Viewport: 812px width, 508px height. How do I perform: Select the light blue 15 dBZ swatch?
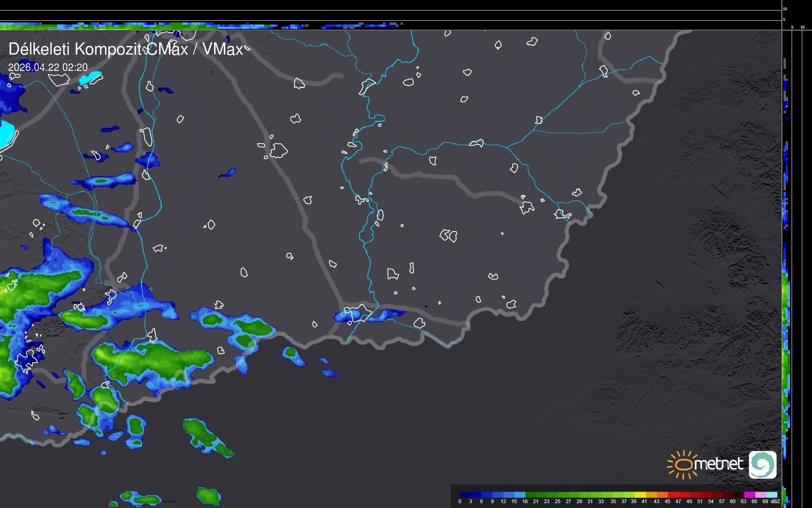[x=520, y=495]
